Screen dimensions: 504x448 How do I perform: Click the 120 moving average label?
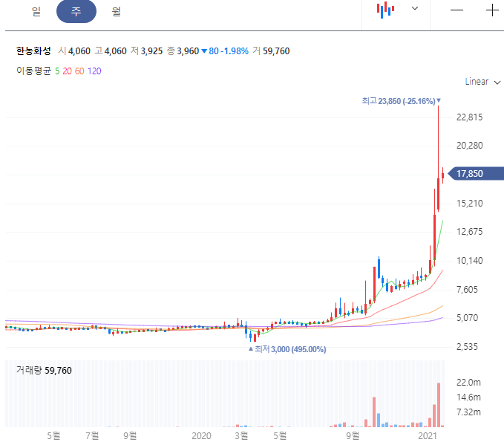point(94,71)
